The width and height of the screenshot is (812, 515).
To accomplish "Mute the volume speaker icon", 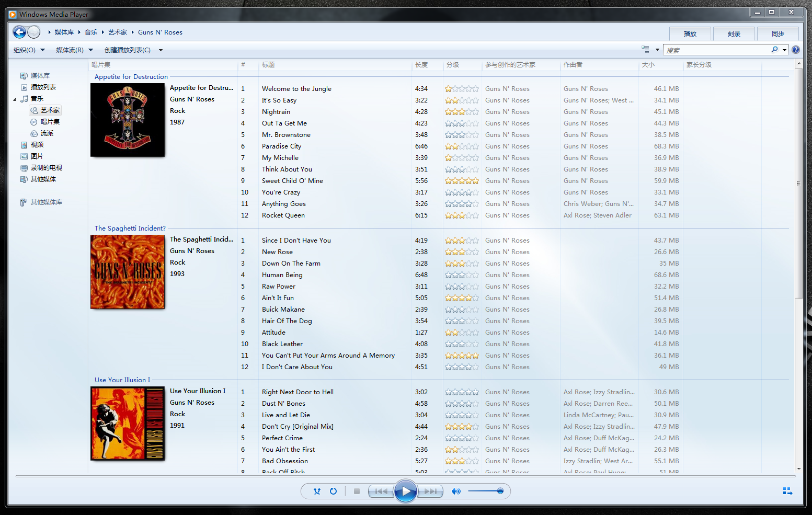I will point(456,491).
